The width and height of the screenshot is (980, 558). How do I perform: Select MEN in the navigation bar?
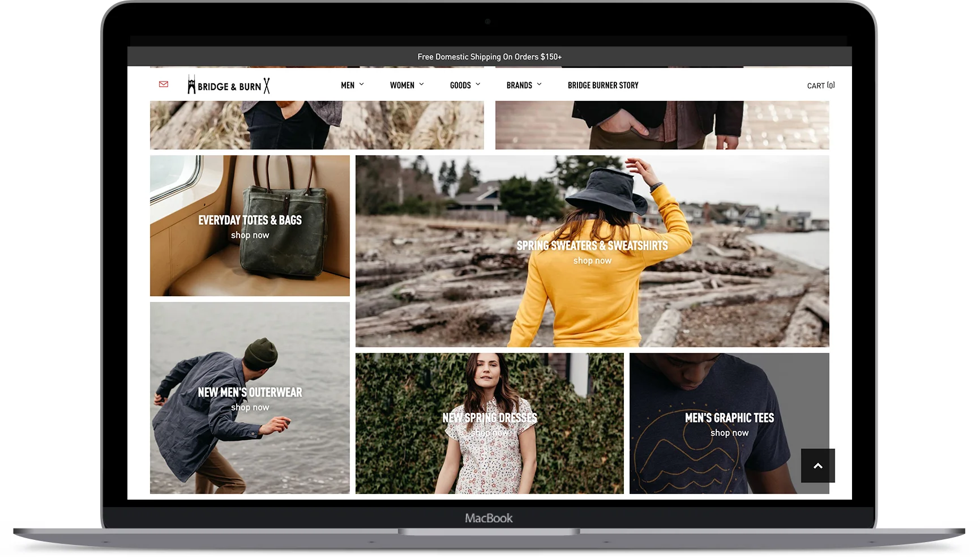point(347,84)
